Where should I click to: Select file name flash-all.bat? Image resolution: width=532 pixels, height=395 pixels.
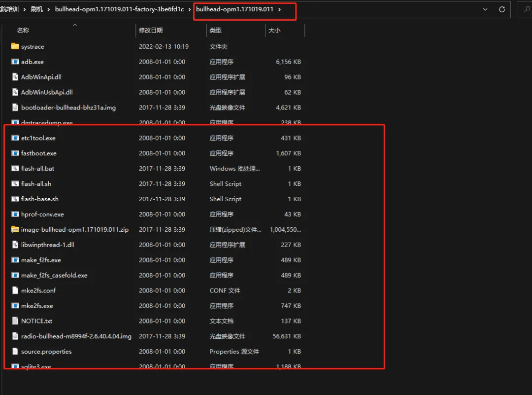point(37,169)
